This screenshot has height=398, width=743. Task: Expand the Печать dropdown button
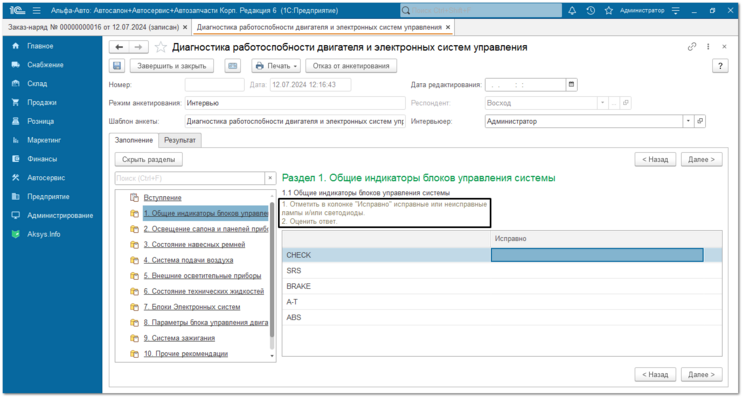coord(276,66)
